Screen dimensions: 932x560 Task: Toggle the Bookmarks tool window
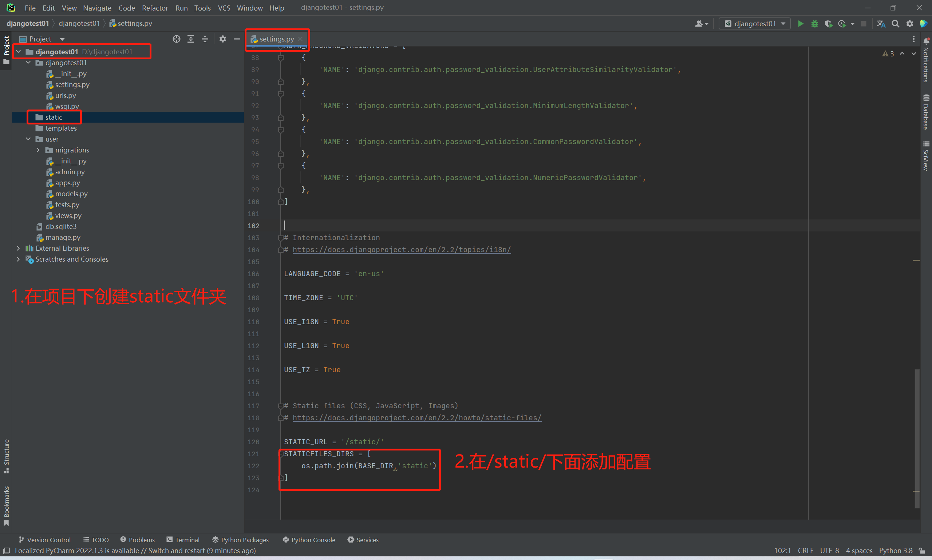[x=6, y=506]
